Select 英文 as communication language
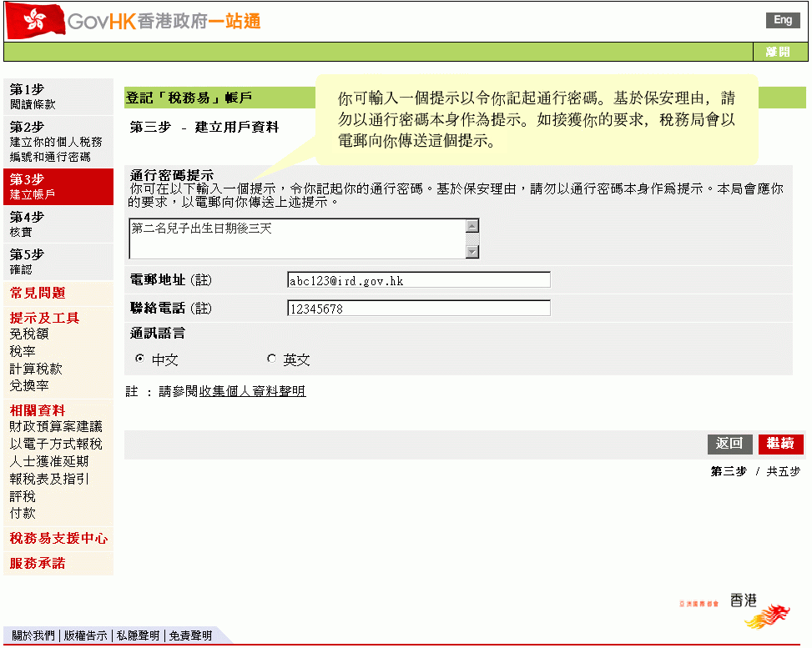Screen dimensions: 812x648 coord(271,359)
